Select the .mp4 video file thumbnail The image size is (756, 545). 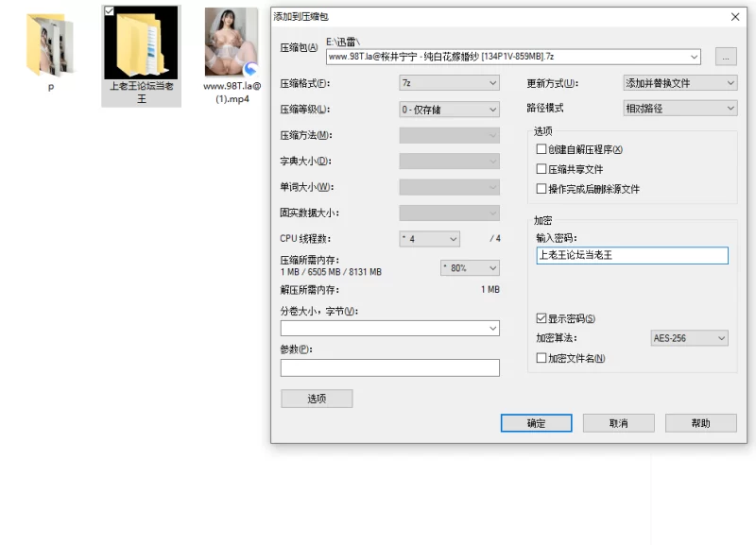[x=232, y=43]
